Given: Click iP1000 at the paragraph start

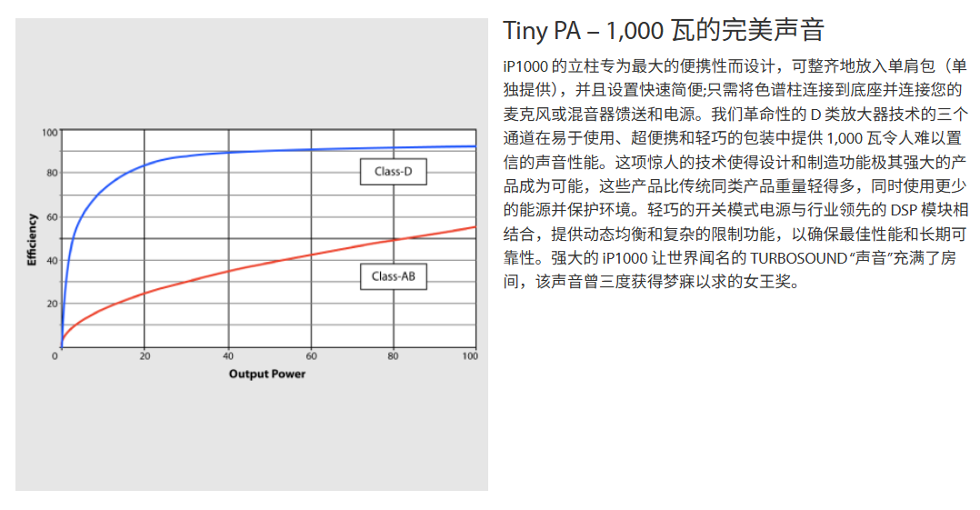Looking at the screenshot, I should tap(525, 68).
